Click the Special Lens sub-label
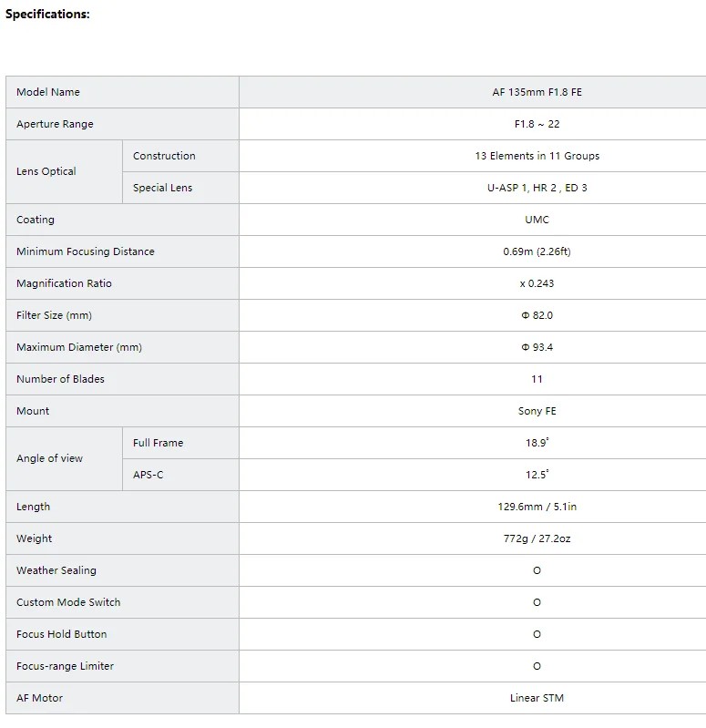The width and height of the screenshot is (706, 728). pos(162,188)
